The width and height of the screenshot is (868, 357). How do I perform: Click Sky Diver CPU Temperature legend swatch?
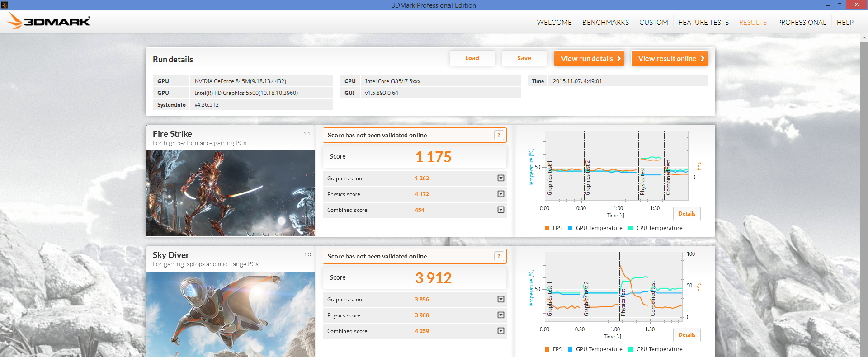(631, 349)
